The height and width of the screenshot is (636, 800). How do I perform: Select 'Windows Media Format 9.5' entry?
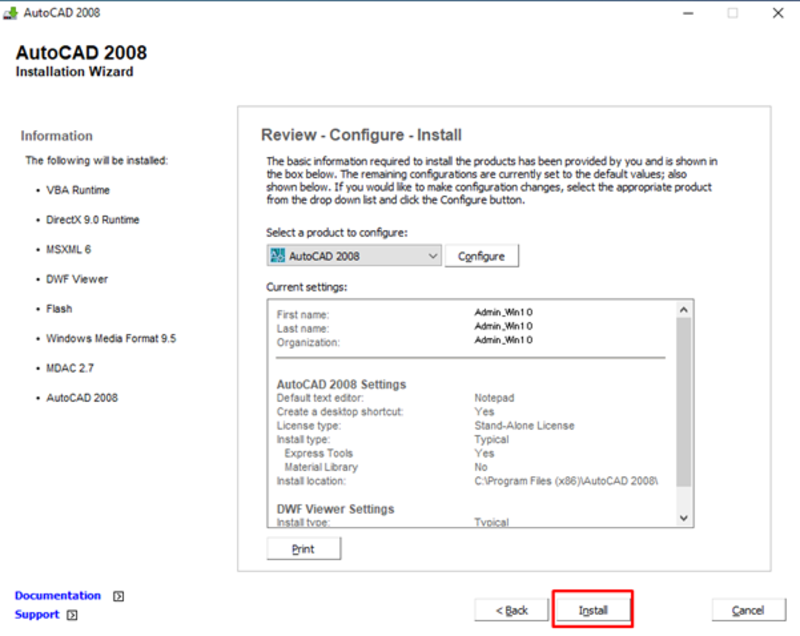coord(111,338)
